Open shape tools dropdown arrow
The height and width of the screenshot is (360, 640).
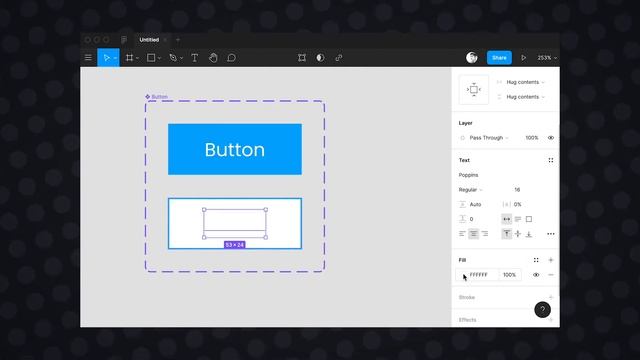click(x=159, y=58)
